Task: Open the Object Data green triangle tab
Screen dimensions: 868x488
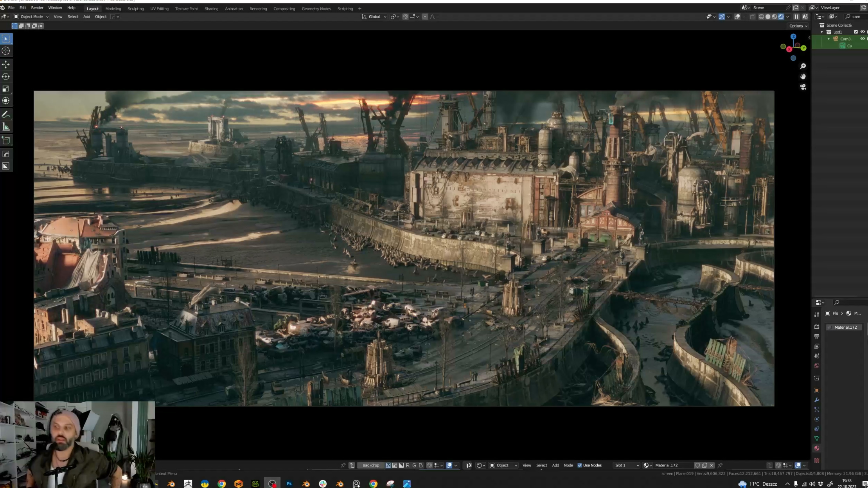Action: pos(817,439)
